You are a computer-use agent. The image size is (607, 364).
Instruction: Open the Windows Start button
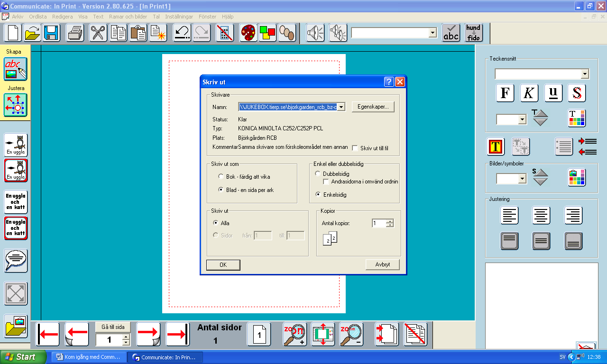pyautogui.click(x=23, y=357)
